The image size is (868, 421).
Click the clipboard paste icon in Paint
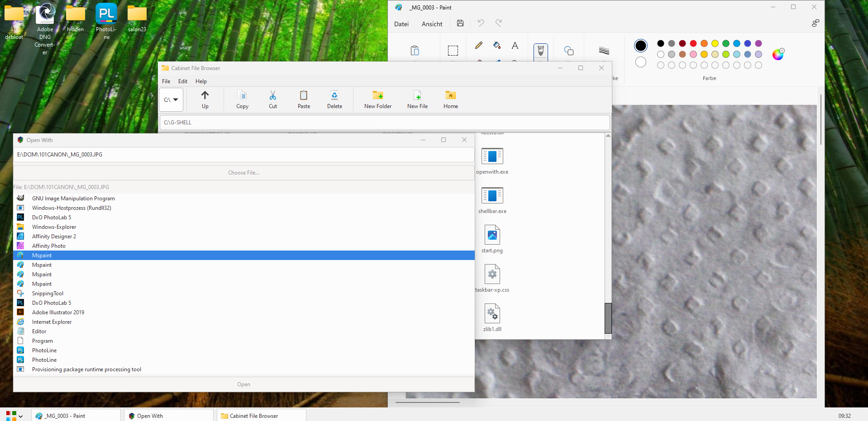click(415, 50)
